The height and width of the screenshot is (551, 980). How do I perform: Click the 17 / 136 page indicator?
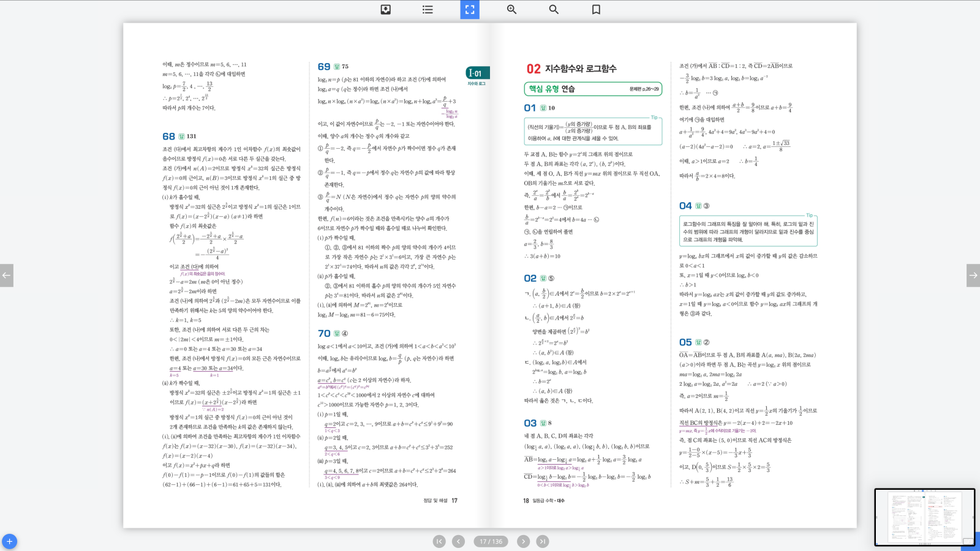click(x=491, y=541)
